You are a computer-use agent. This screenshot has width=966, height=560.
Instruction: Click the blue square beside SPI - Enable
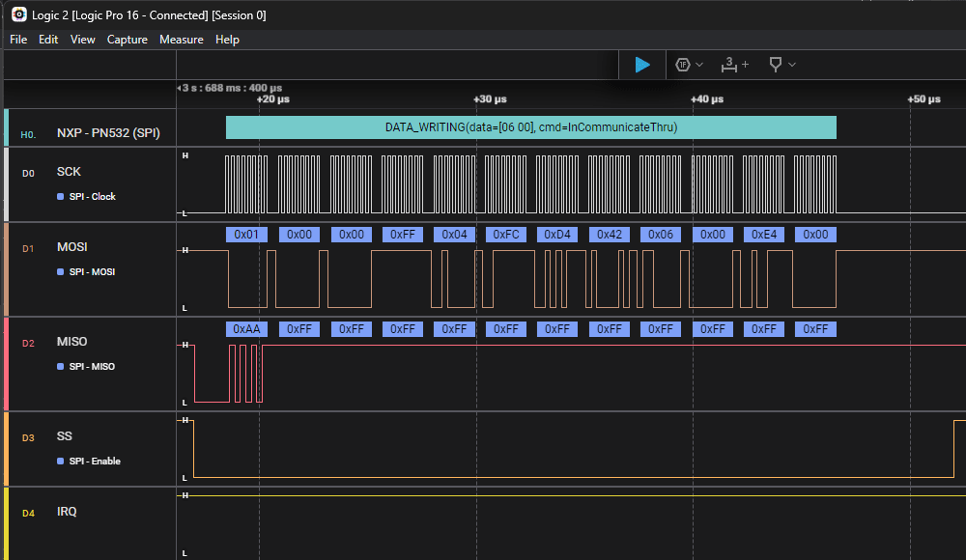(x=60, y=462)
